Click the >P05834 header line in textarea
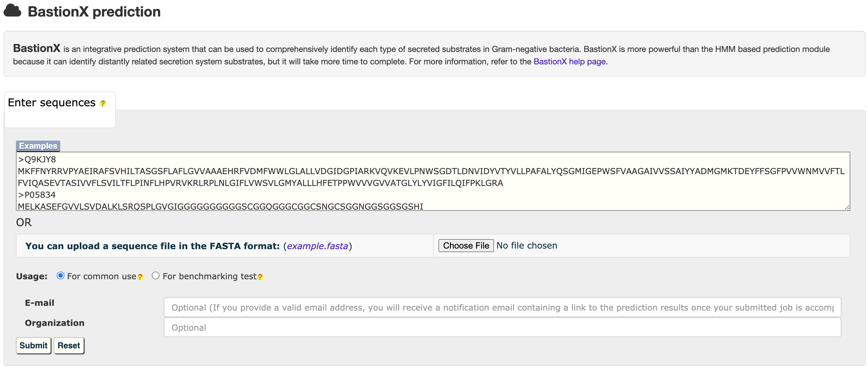The image size is (868, 369). [37, 195]
